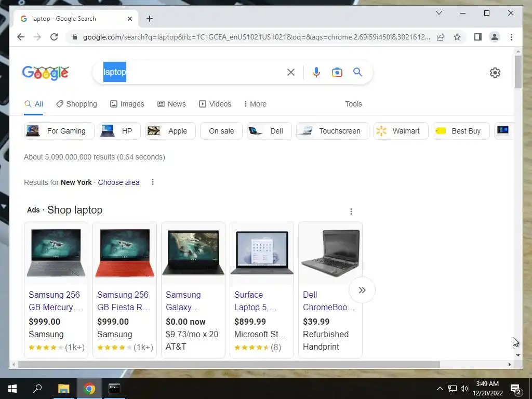Show next shopping ads with double arrow

[x=362, y=290]
